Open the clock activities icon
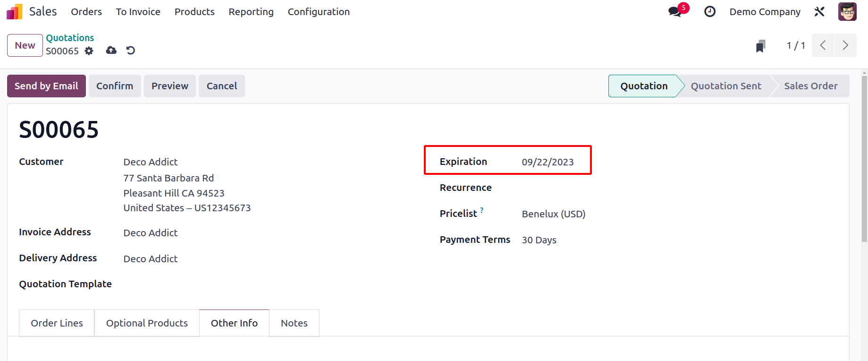This screenshot has height=361, width=868. tap(709, 12)
